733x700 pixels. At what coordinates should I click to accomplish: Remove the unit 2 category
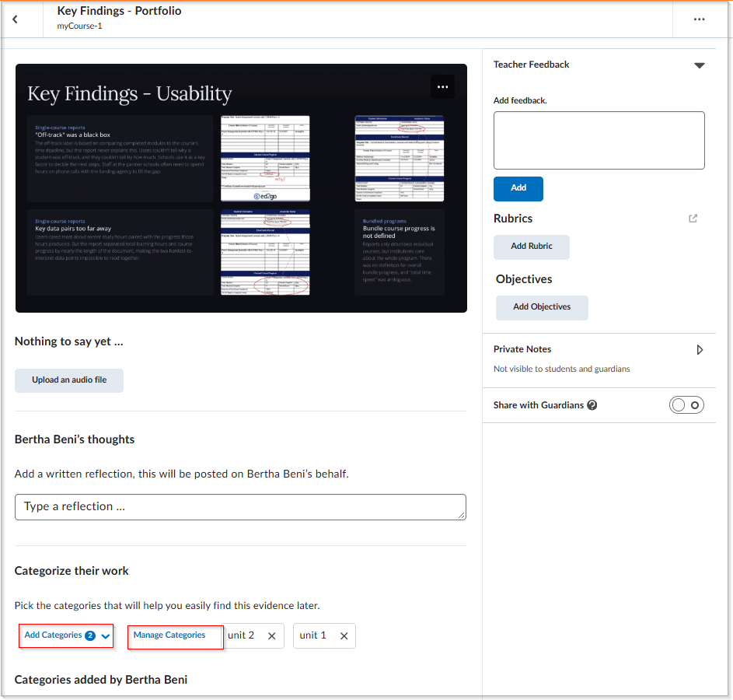point(271,636)
